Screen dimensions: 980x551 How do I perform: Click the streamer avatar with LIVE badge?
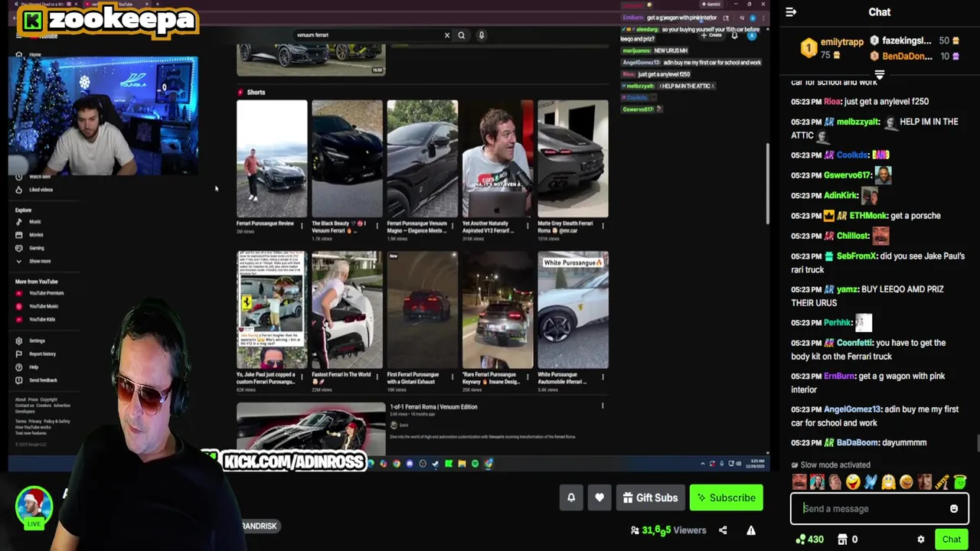(34, 506)
